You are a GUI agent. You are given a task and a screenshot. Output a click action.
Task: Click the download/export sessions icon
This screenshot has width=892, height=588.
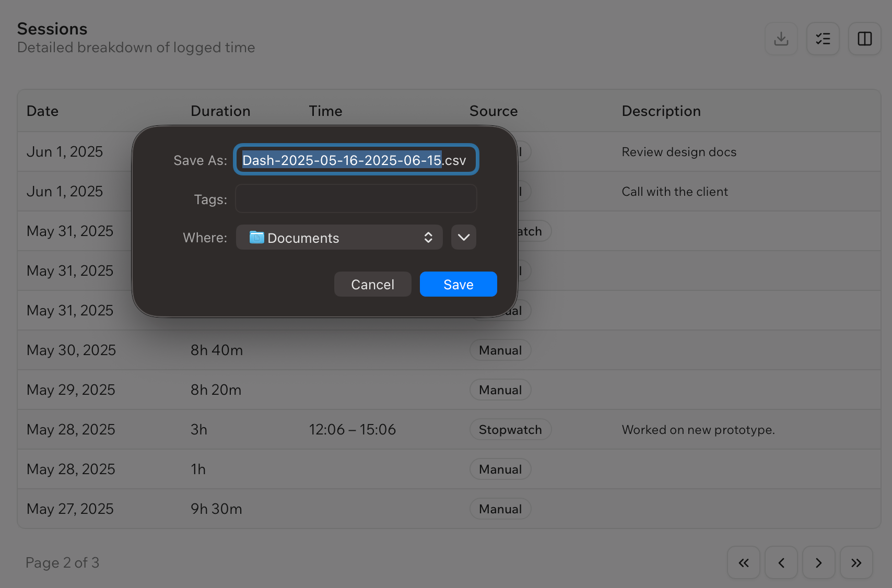click(x=781, y=39)
